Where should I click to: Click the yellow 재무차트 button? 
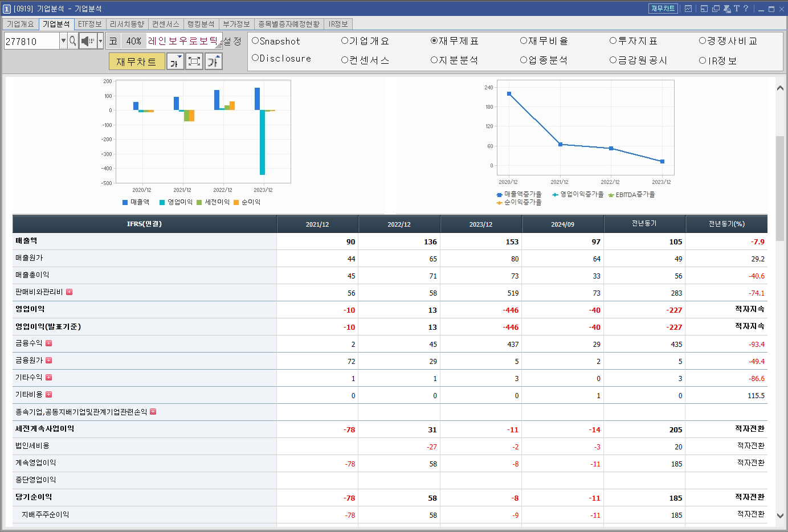[x=137, y=62]
